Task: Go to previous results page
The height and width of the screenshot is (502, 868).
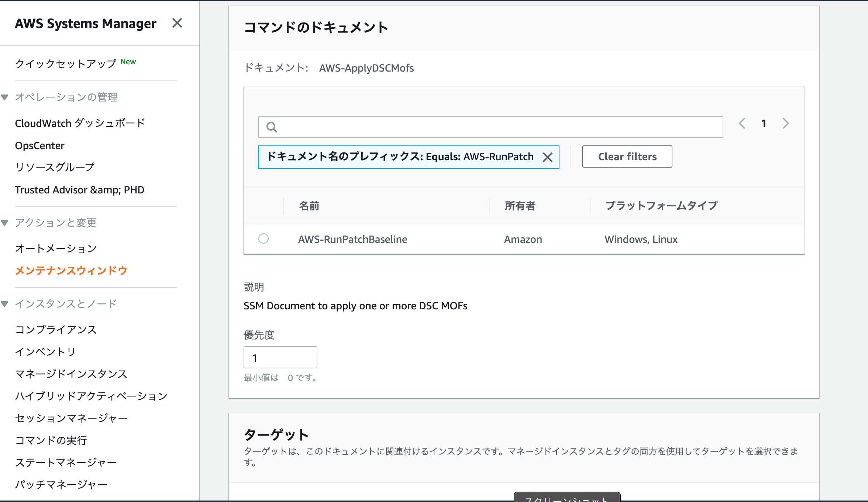Action: (x=742, y=123)
